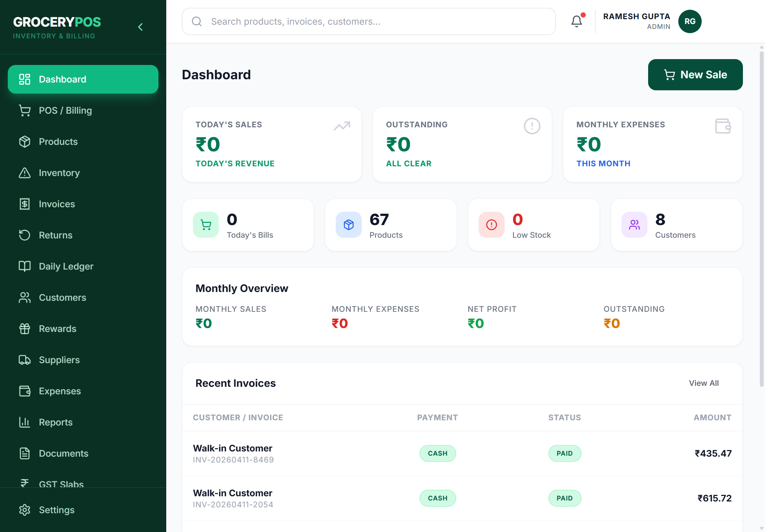Viewport: 765px width, 532px height.
Task: Click CASH badge for invoice 8469
Action: 437,453
